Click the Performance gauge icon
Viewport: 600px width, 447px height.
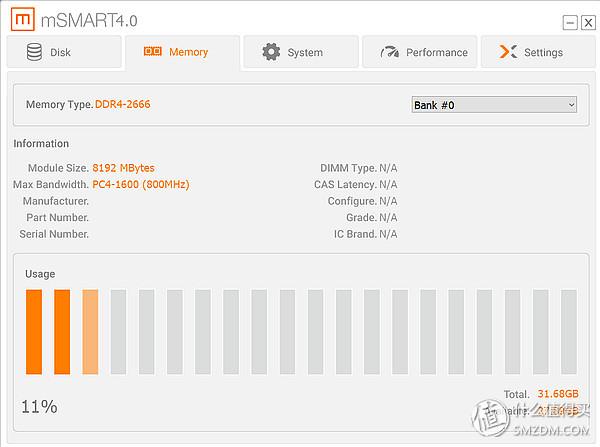pyautogui.click(x=390, y=52)
